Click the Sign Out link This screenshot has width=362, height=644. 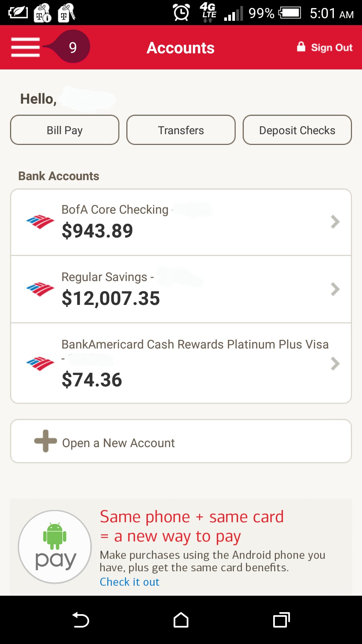tap(331, 48)
